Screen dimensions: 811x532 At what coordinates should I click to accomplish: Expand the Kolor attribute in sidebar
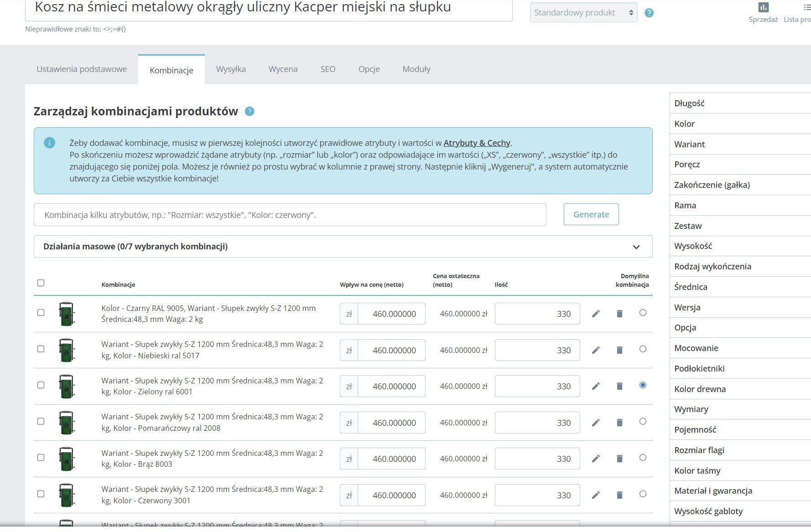pos(740,124)
